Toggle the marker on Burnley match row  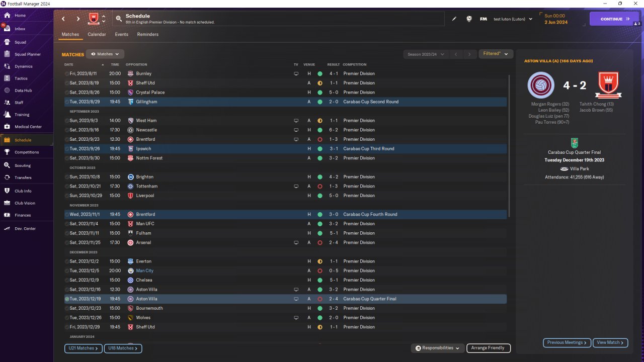(67, 74)
